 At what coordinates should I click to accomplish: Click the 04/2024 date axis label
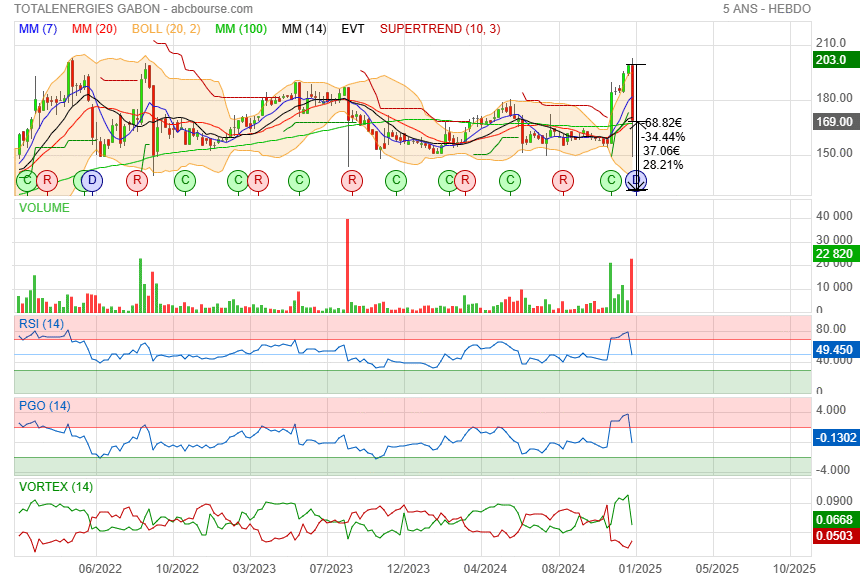coord(485,569)
